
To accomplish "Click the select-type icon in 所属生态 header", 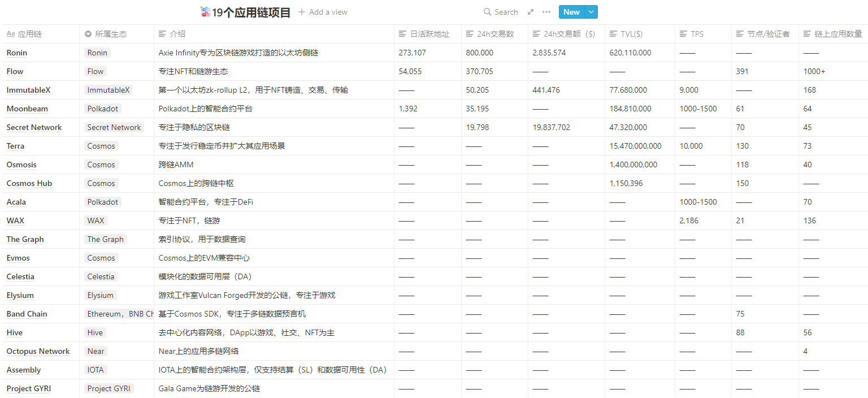I will click(x=88, y=34).
